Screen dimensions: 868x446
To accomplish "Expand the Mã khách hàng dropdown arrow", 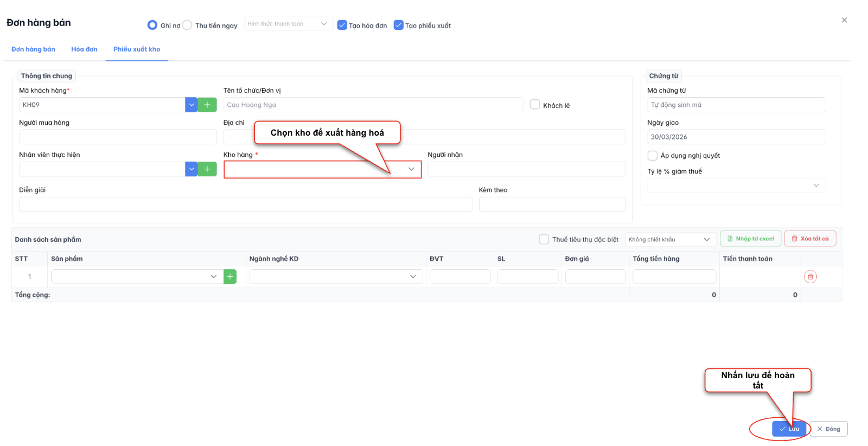I will pos(191,105).
